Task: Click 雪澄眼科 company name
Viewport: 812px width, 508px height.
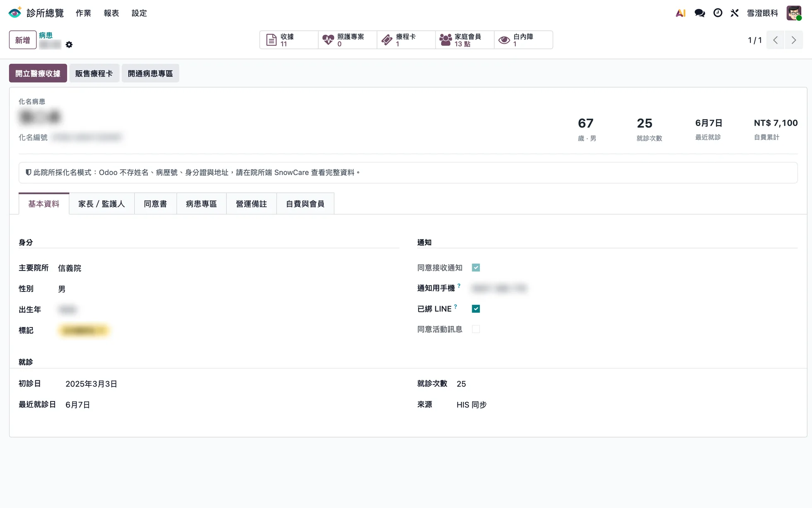Action: [x=762, y=13]
